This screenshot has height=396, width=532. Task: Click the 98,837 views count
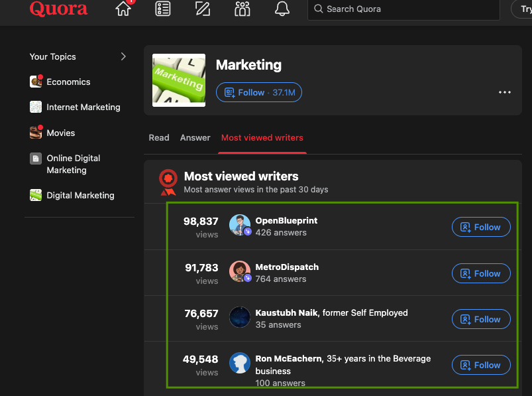tap(201, 222)
